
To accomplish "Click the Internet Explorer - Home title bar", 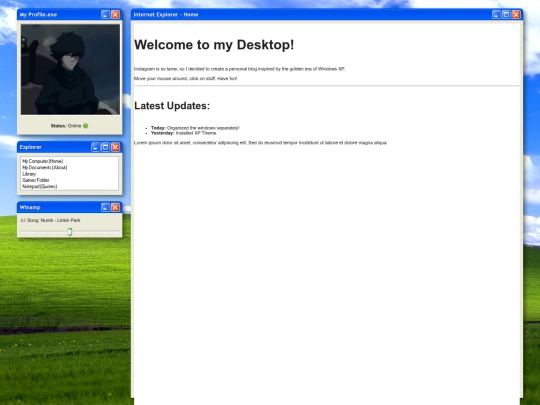I will coord(327,14).
